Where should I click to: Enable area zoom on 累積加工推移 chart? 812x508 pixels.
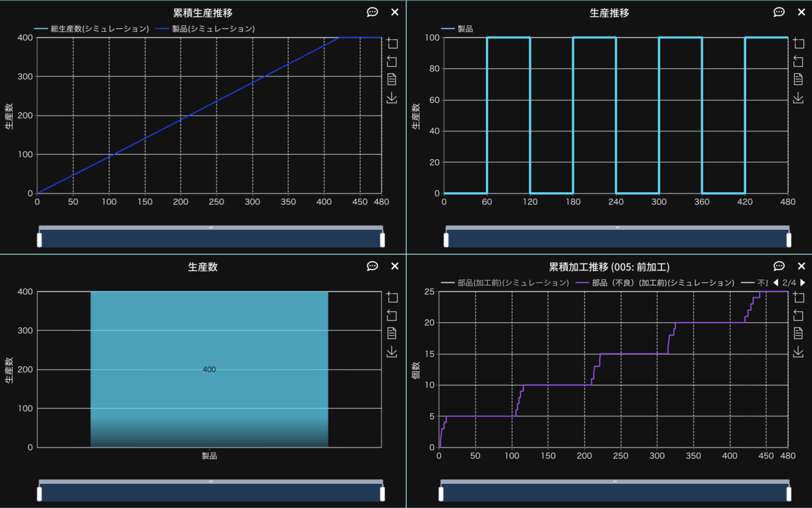point(798,297)
